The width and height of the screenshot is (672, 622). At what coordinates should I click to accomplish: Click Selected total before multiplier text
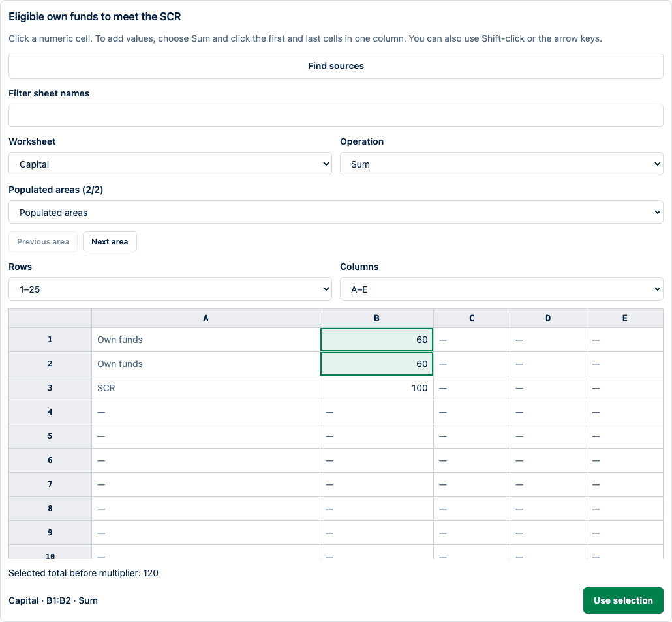tap(84, 573)
